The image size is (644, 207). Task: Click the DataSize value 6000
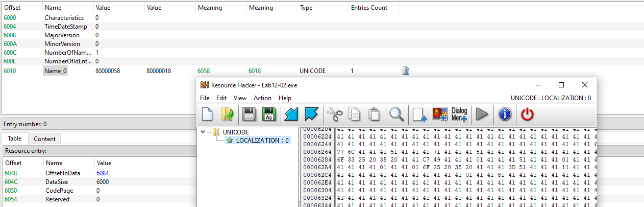click(102, 181)
